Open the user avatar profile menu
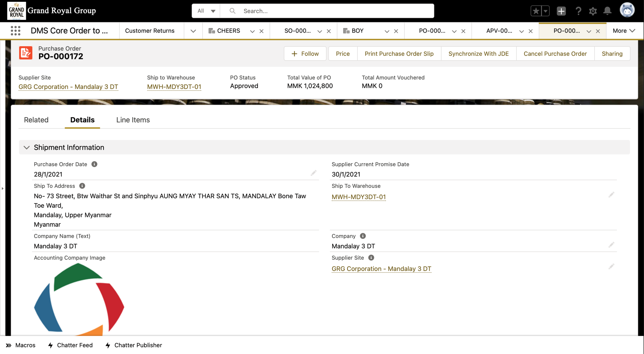 coord(627,10)
